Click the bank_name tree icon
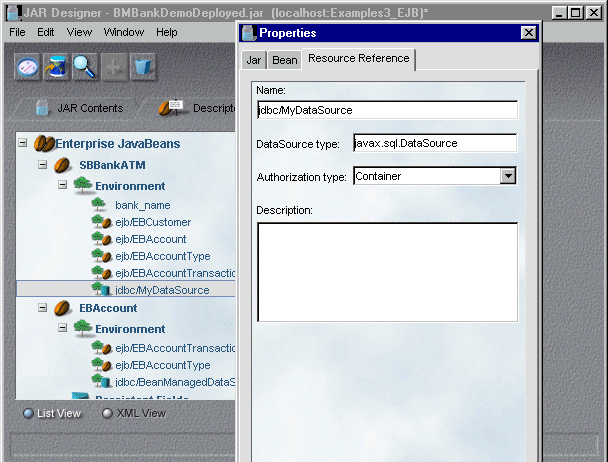The image size is (608, 462). tap(98, 204)
